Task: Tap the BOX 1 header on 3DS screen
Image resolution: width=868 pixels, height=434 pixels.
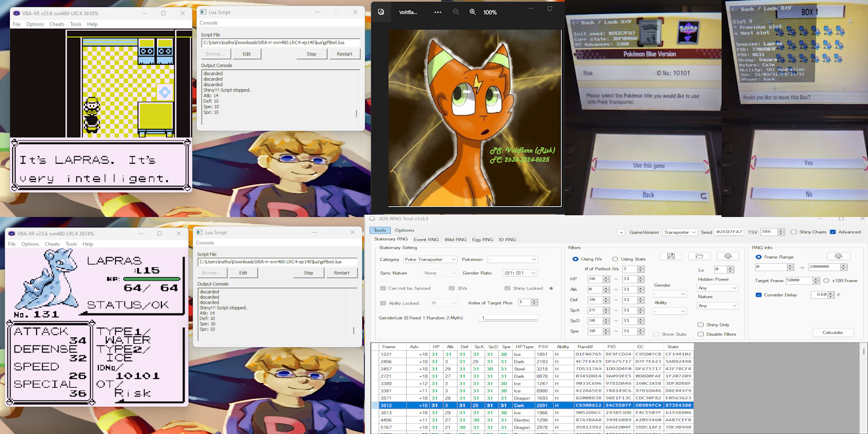Action: pos(809,12)
